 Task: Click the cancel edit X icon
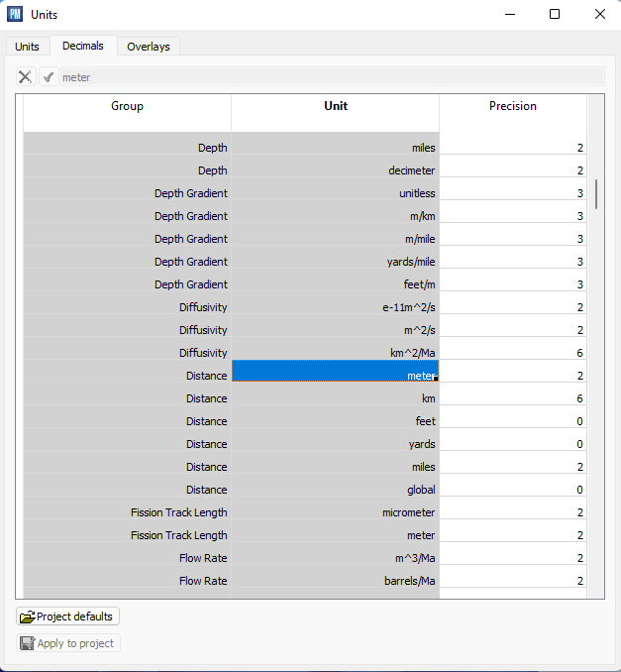pyautogui.click(x=26, y=77)
